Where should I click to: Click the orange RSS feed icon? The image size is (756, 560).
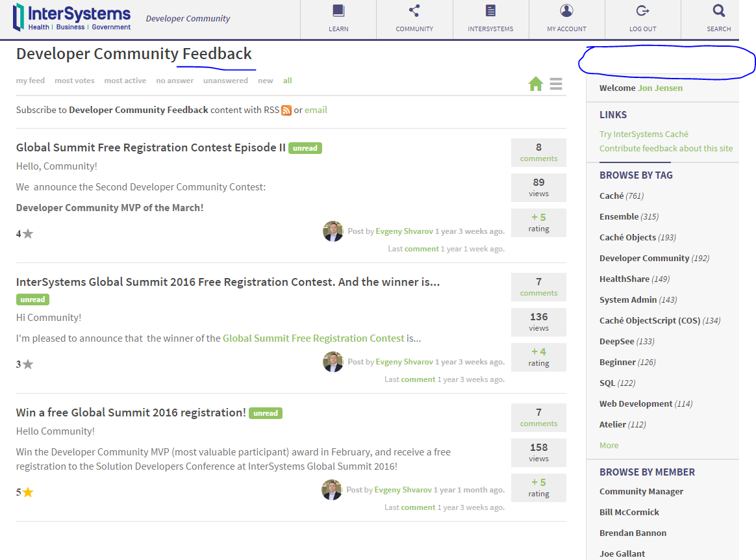pyautogui.click(x=286, y=110)
